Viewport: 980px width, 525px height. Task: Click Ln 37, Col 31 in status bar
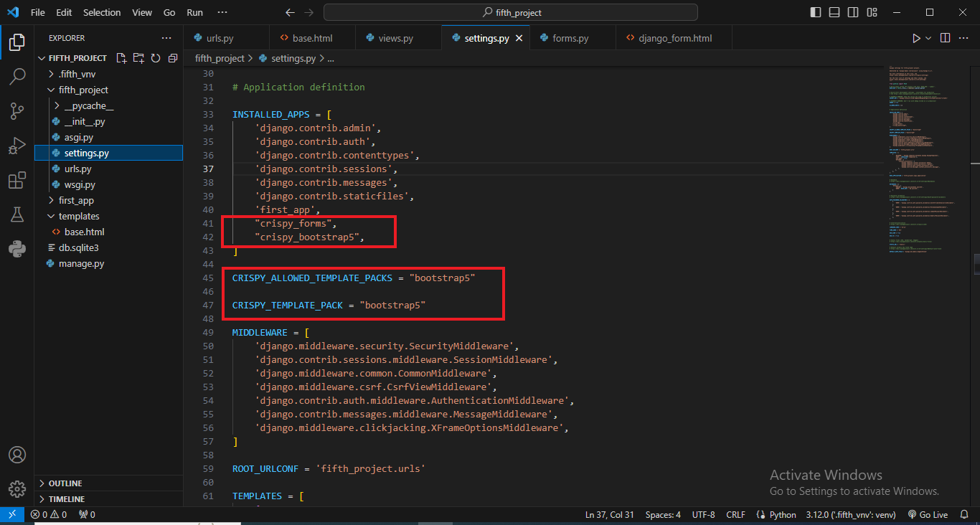coord(609,514)
